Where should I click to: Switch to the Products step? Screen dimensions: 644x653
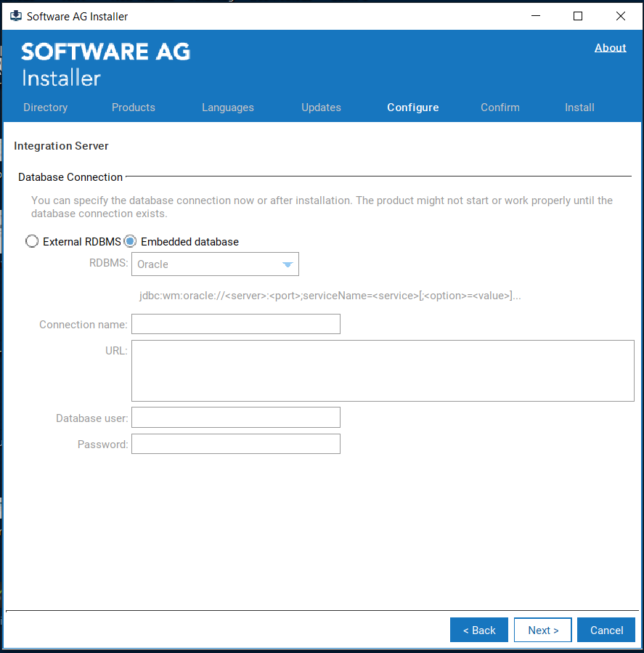(x=133, y=107)
